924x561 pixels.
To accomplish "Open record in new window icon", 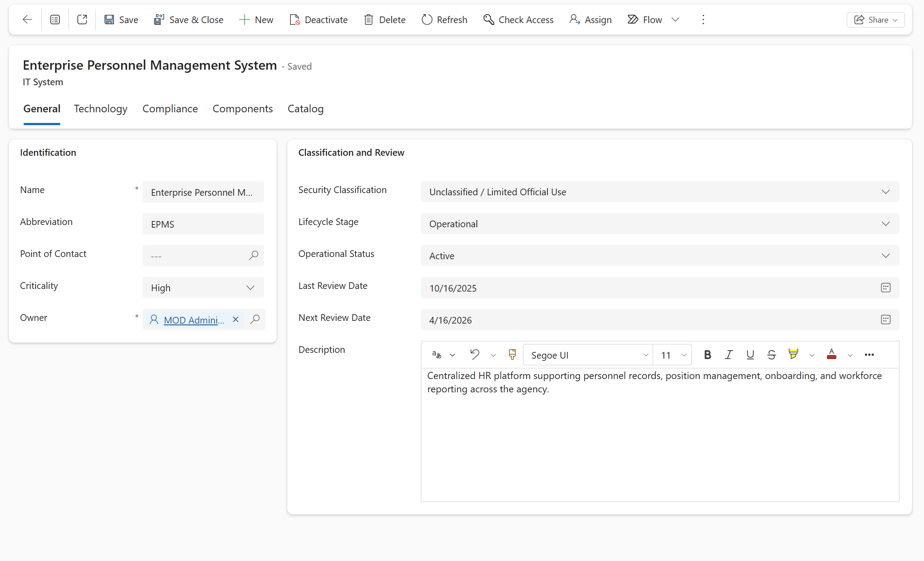I will tap(82, 20).
